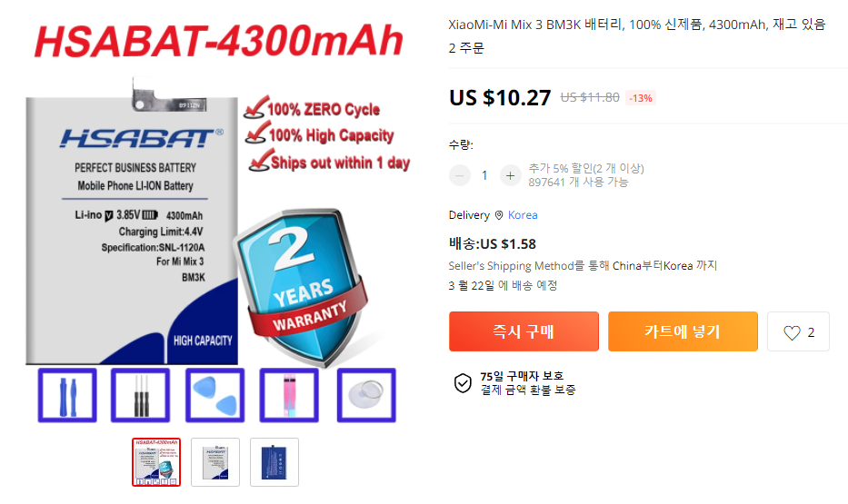Click the plus quantity increase button
Image resolution: width=848 pixels, height=504 pixels.
tap(510, 175)
